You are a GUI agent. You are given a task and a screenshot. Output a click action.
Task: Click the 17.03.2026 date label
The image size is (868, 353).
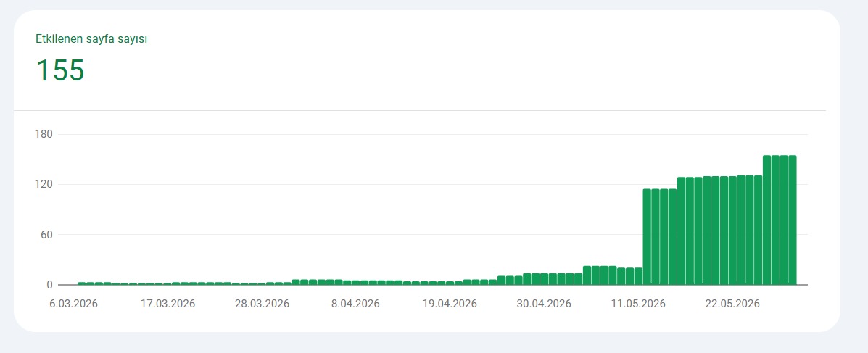168,304
